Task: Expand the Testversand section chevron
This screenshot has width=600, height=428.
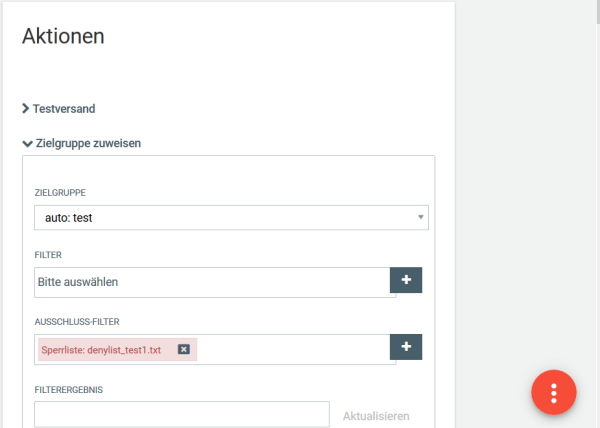Action: pyautogui.click(x=26, y=109)
